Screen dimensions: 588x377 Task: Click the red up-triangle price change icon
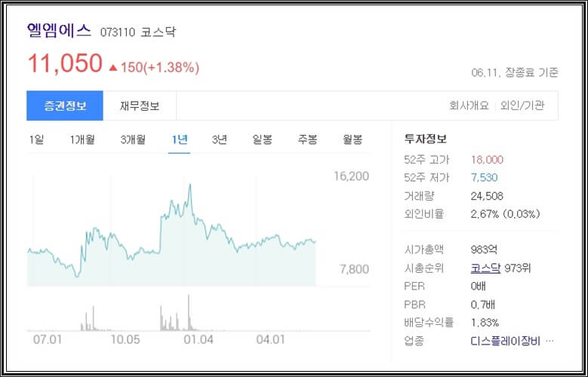click(x=113, y=68)
